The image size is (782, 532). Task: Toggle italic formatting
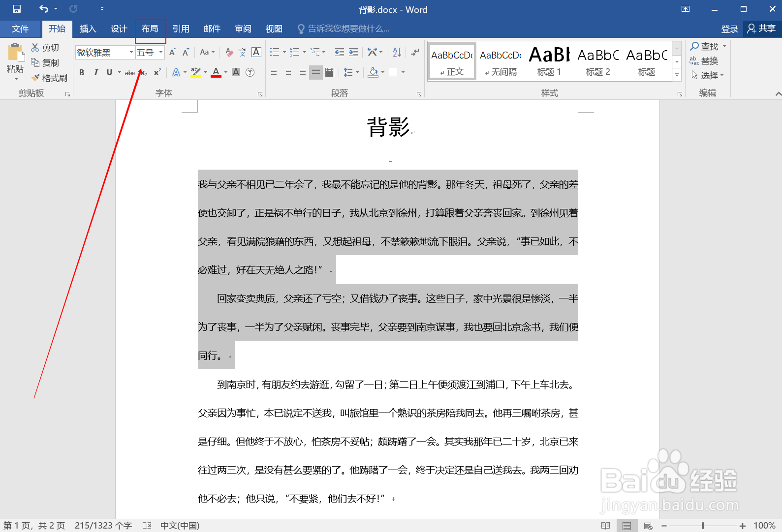point(95,72)
